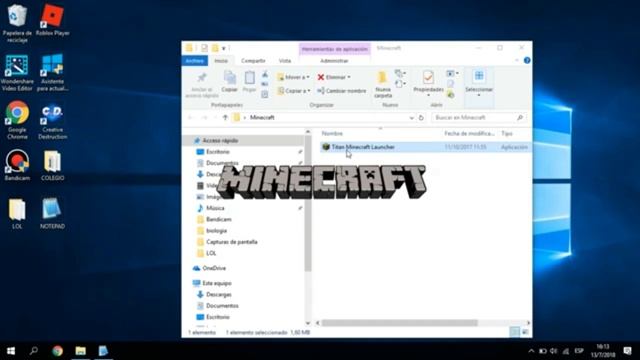Open the Explorer help question mark icon
The height and width of the screenshot is (360, 640).
[x=527, y=60]
